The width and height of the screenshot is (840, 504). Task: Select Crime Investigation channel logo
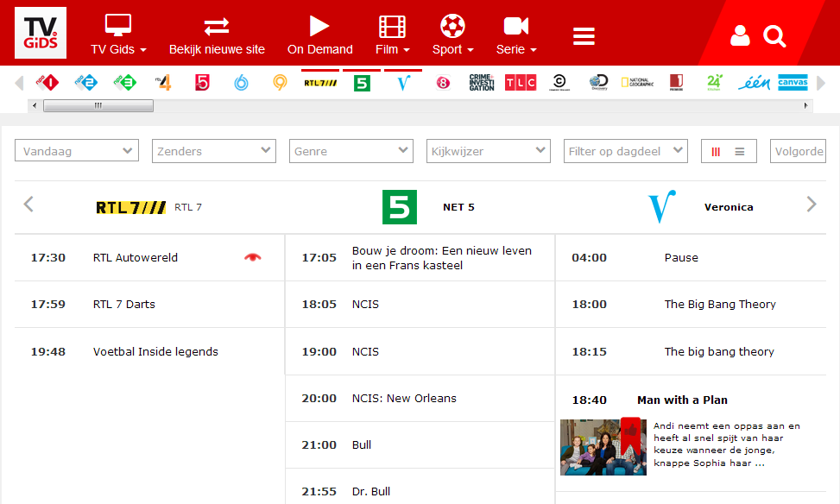click(482, 83)
